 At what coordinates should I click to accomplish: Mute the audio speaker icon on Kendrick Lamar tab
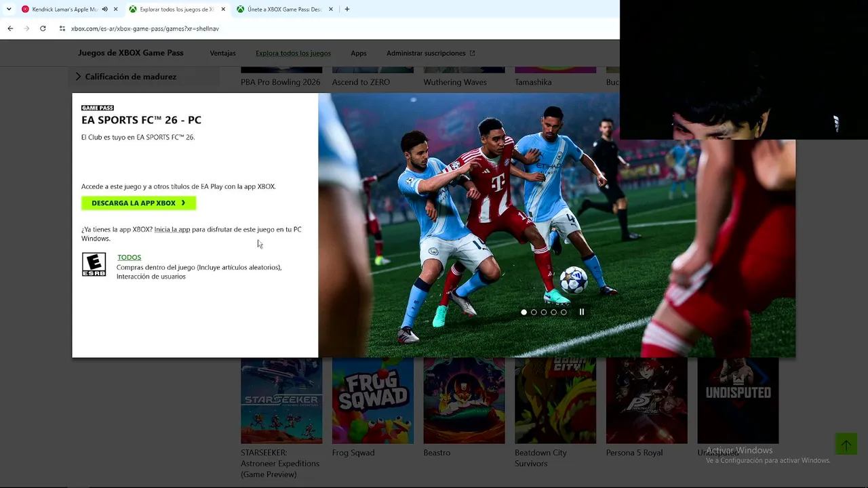pyautogui.click(x=105, y=9)
